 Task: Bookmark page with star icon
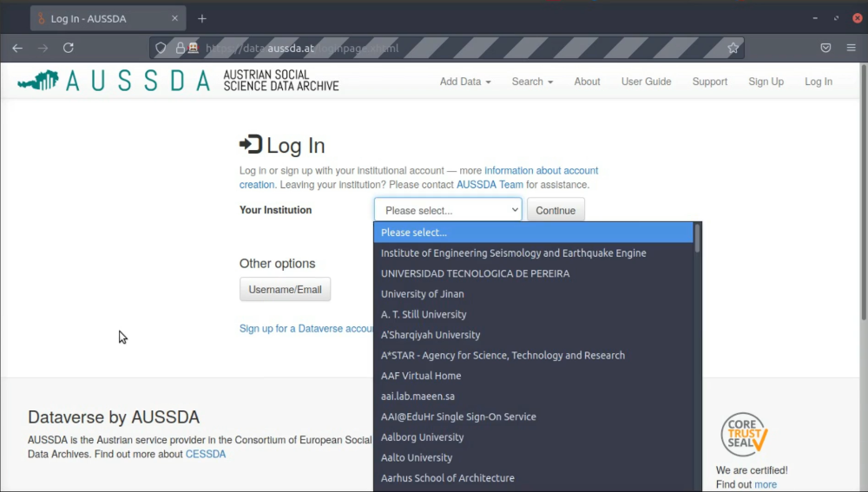[x=733, y=48]
